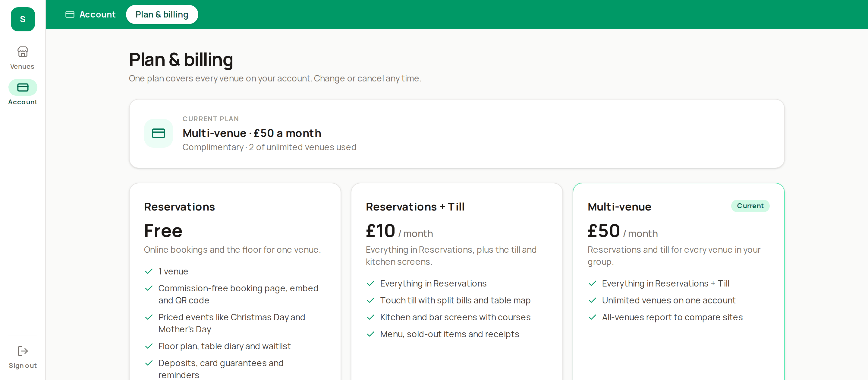
Task: Click 'Floor plan, table diary and waitlist'
Action: point(225,346)
